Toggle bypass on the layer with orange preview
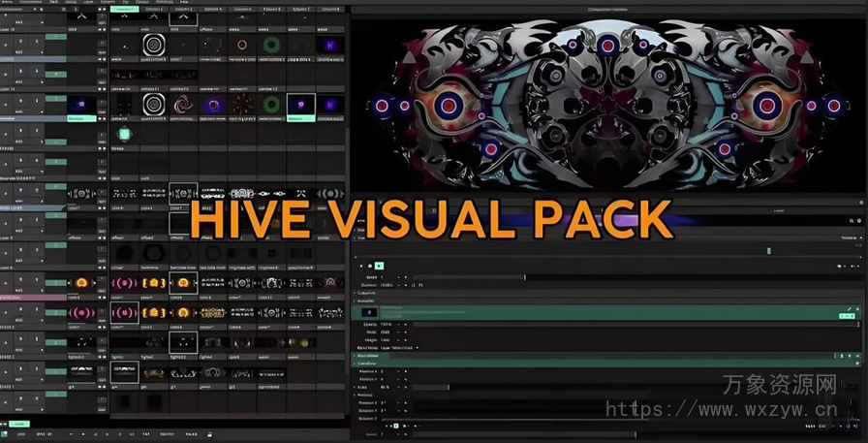The image size is (868, 443). (20, 279)
